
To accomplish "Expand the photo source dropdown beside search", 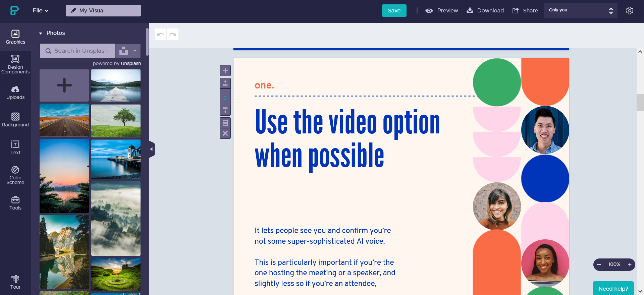I will coord(135,51).
